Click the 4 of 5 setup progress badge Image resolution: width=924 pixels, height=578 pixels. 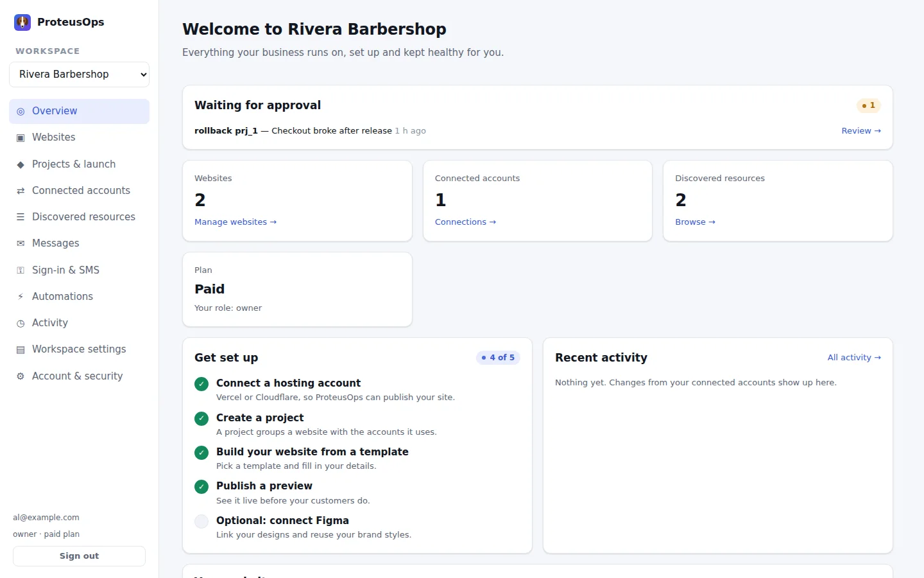(x=498, y=357)
